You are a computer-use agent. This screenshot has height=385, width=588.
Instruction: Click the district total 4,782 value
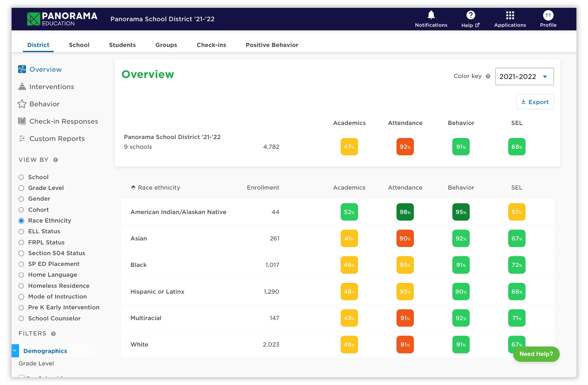pyautogui.click(x=271, y=147)
